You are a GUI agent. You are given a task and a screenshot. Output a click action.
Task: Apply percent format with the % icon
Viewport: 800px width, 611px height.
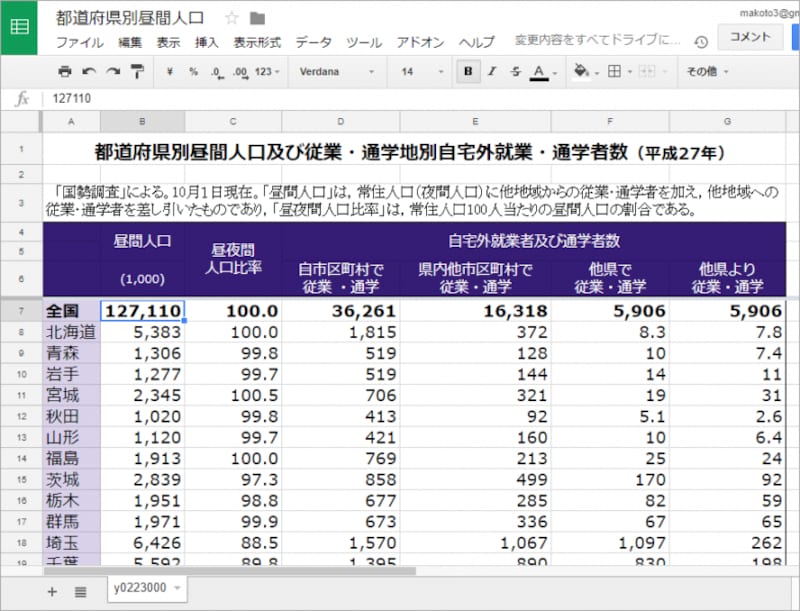point(192,71)
